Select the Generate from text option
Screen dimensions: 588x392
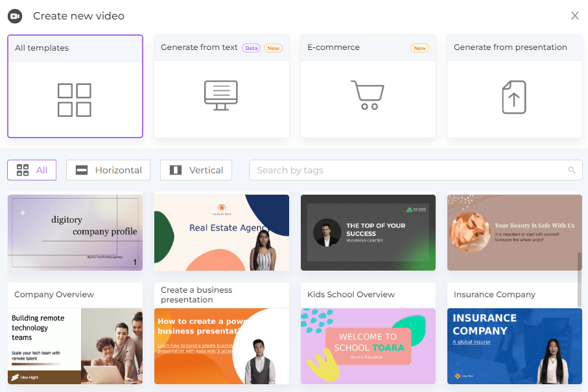221,84
